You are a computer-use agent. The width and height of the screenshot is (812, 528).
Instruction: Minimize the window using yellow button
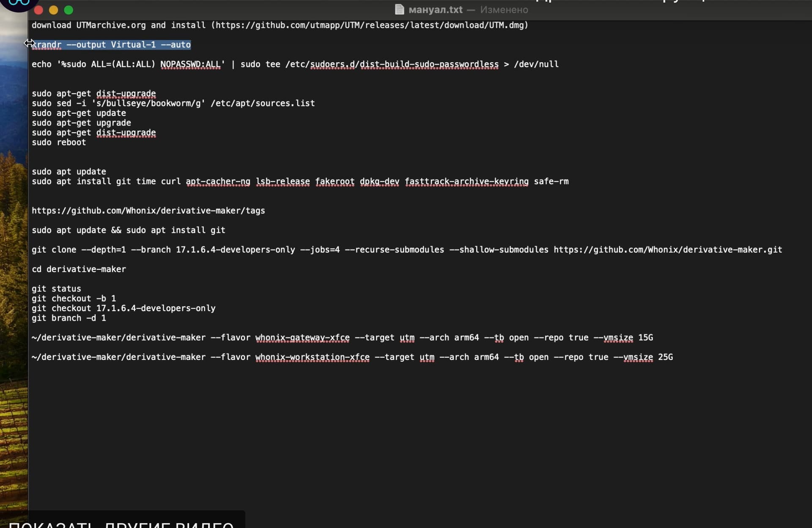pos(53,10)
